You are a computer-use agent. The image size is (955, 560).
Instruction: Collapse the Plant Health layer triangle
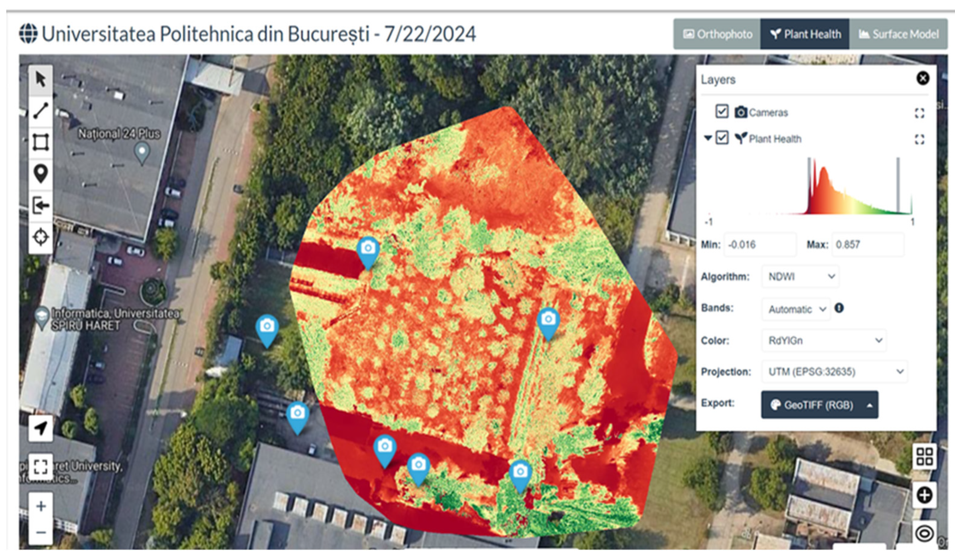pos(708,138)
